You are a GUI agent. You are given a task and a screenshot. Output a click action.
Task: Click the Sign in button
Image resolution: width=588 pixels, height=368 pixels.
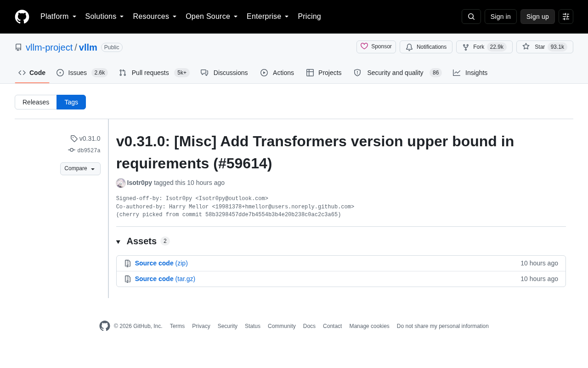coord(501,17)
